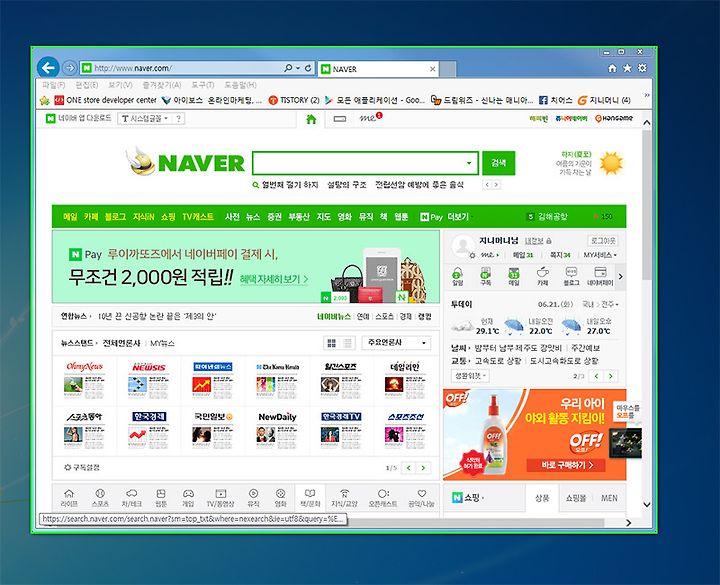Image resolution: width=720 pixels, height=585 pixels.
Task: Show more favorites bar items chevron
Action: [647, 95]
